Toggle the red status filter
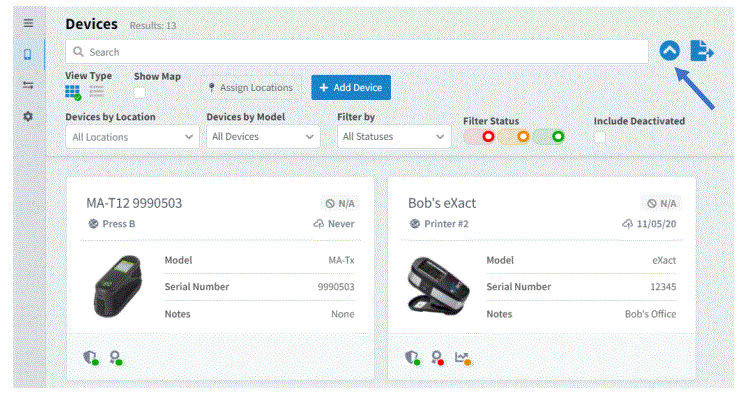749x396 pixels. 479,137
